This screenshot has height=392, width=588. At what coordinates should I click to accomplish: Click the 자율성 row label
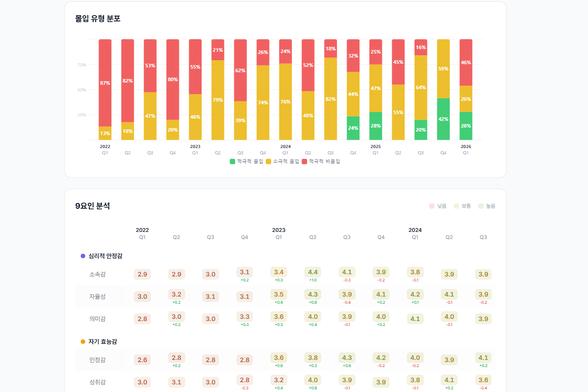coord(97,297)
